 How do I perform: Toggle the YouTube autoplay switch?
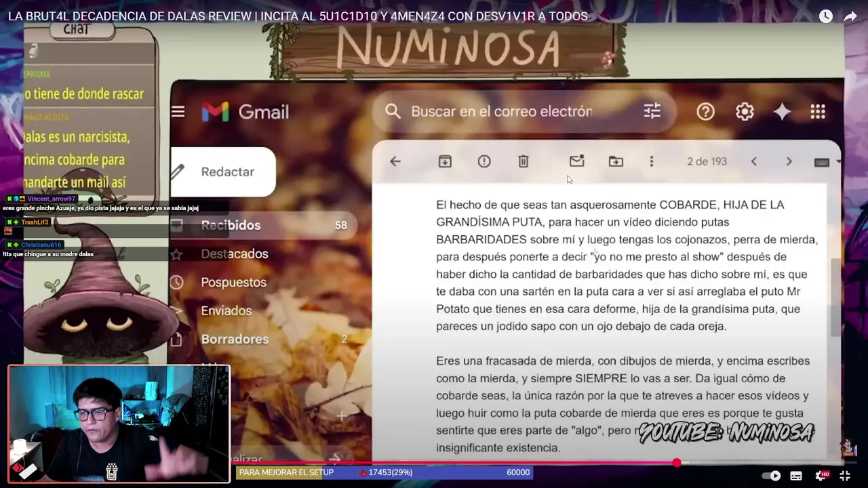click(772, 476)
